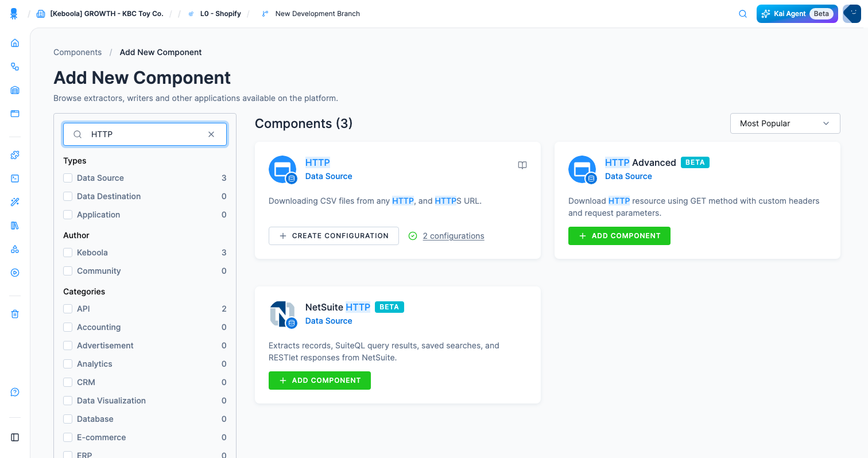This screenshot has height=458, width=868.
Task: Click the HTTP Advanced component logo icon
Action: 582,169
